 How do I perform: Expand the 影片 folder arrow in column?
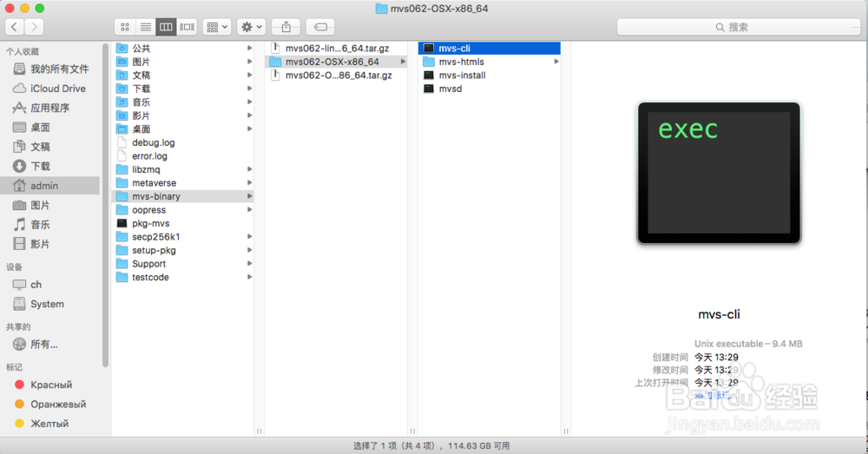click(250, 115)
